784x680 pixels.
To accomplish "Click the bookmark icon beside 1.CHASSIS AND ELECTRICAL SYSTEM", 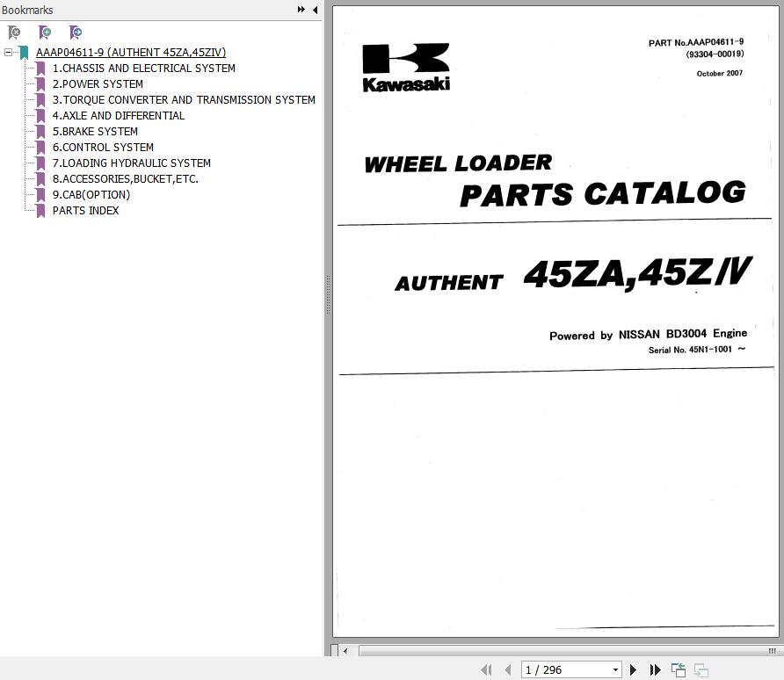I will pos(41,69).
